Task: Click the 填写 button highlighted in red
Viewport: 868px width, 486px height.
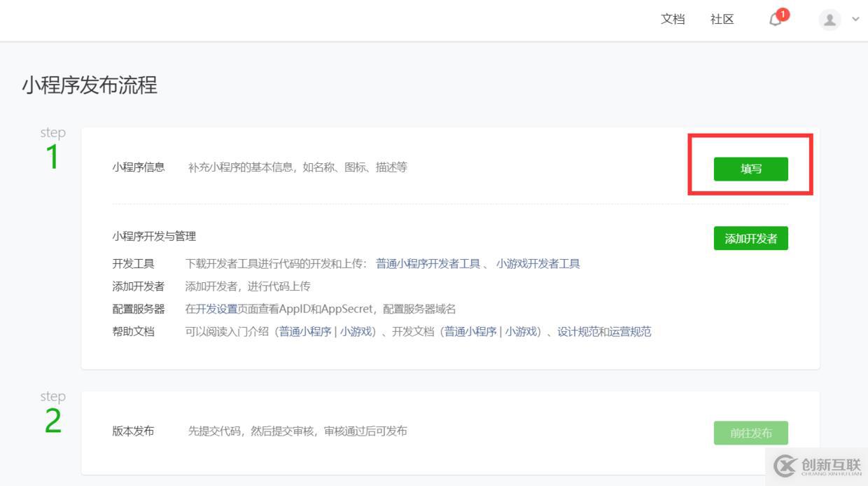Action: [x=750, y=169]
